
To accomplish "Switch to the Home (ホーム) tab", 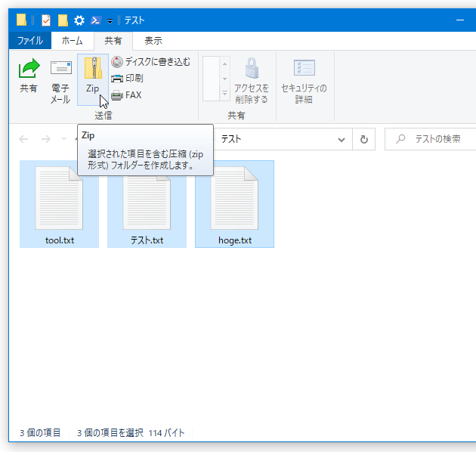I will point(73,40).
